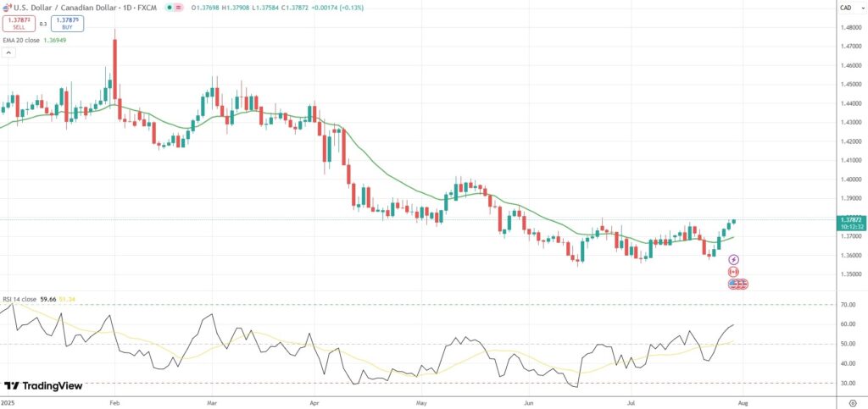This screenshot has width=868, height=409.
Task: Click the green market open status dot
Action: click(x=169, y=8)
